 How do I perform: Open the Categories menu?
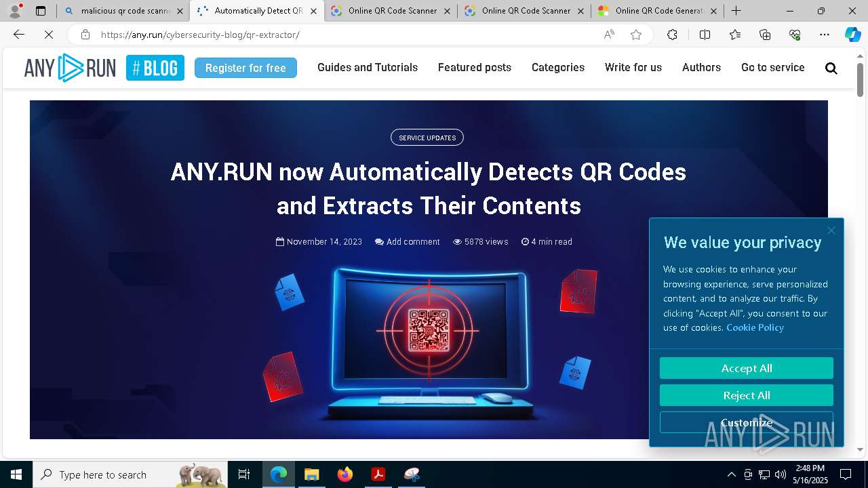coord(558,68)
